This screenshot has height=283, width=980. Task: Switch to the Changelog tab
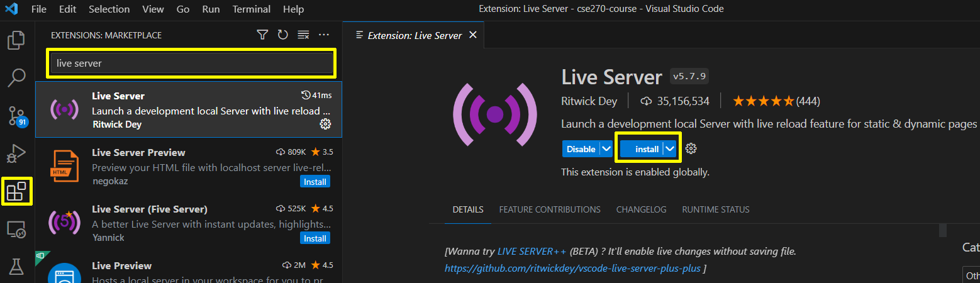pos(641,209)
